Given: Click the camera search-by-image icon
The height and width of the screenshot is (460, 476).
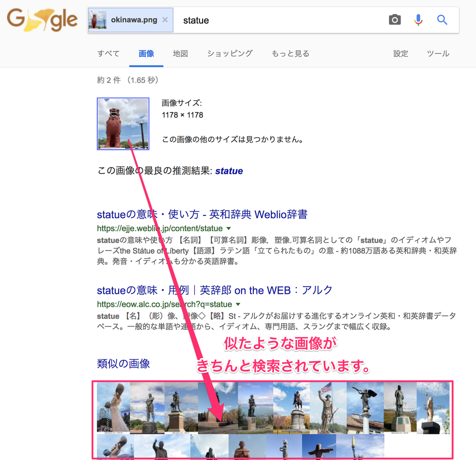Looking at the screenshot, I should [x=395, y=20].
